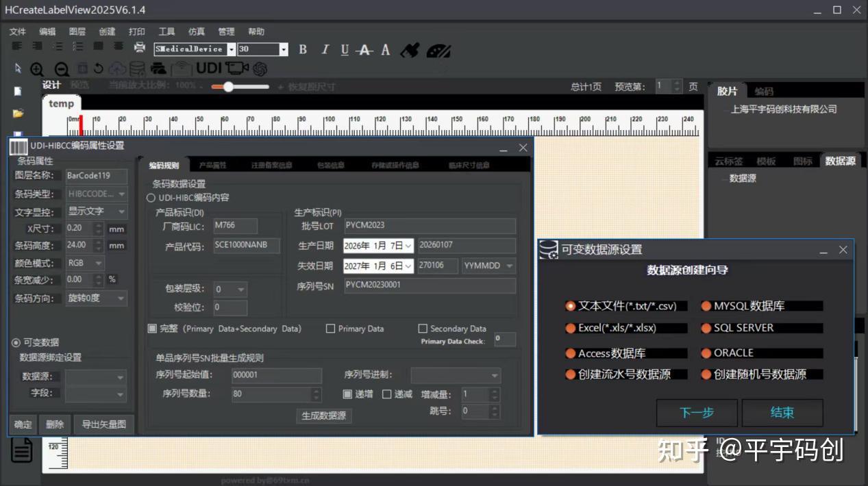Viewport: 868px width, 486px height.
Task: Open the 生产日期 date picker
Action: point(408,246)
